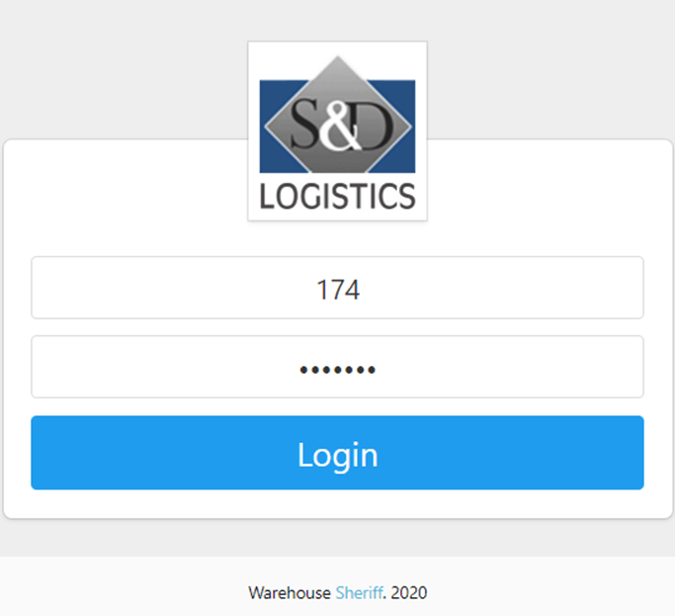This screenshot has width=675, height=616.
Task: Focus the masked password field
Action: (338, 367)
